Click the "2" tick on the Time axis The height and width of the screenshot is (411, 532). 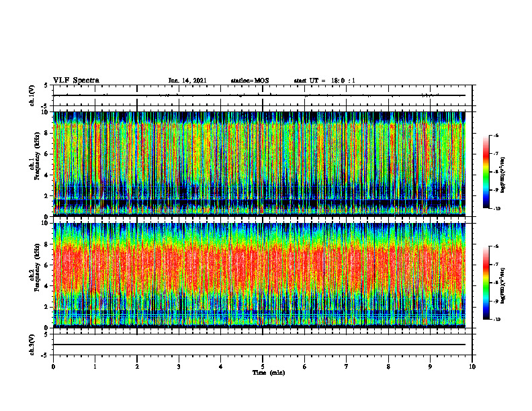137,367
